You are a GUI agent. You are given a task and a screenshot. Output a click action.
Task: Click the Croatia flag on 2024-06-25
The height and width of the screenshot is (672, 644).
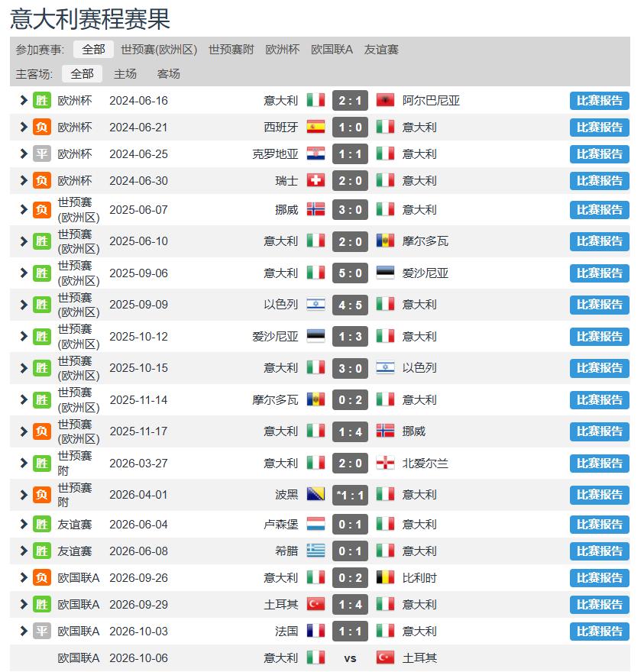(x=316, y=153)
